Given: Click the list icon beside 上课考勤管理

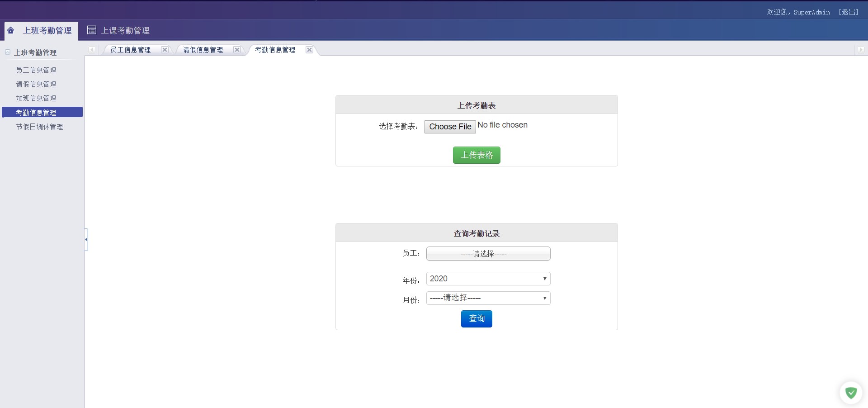Looking at the screenshot, I should click(x=92, y=30).
